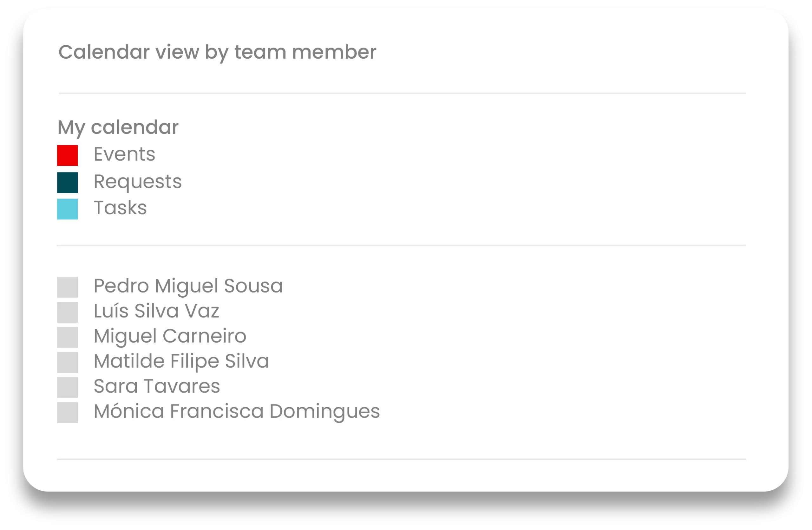Click the Calendar view by team member title

point(217,52)
